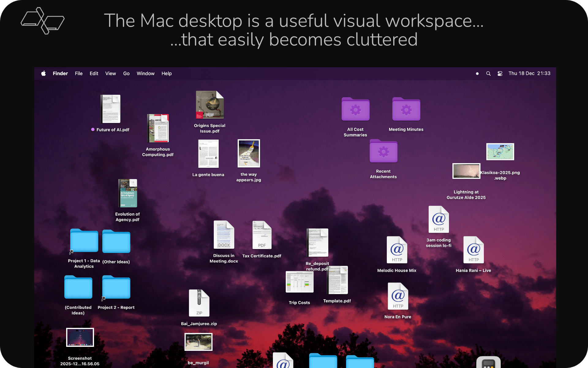Select the All Cost Summaries smart folder

(x=356, y=109)
